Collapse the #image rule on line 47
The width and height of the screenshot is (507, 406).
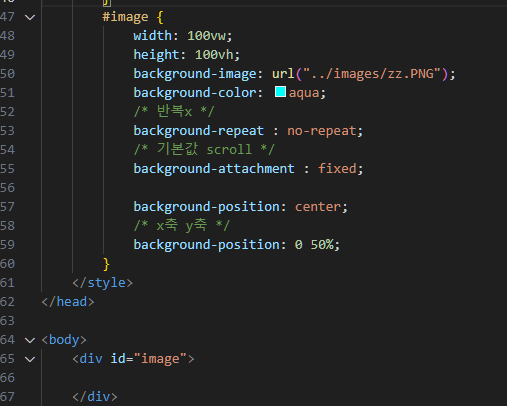30,17
